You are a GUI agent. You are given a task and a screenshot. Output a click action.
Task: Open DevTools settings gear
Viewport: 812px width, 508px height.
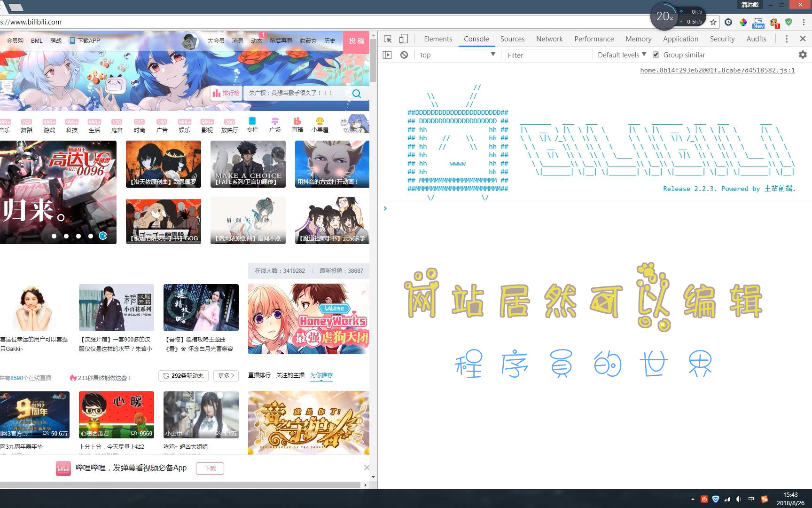(x=802, y=55)
